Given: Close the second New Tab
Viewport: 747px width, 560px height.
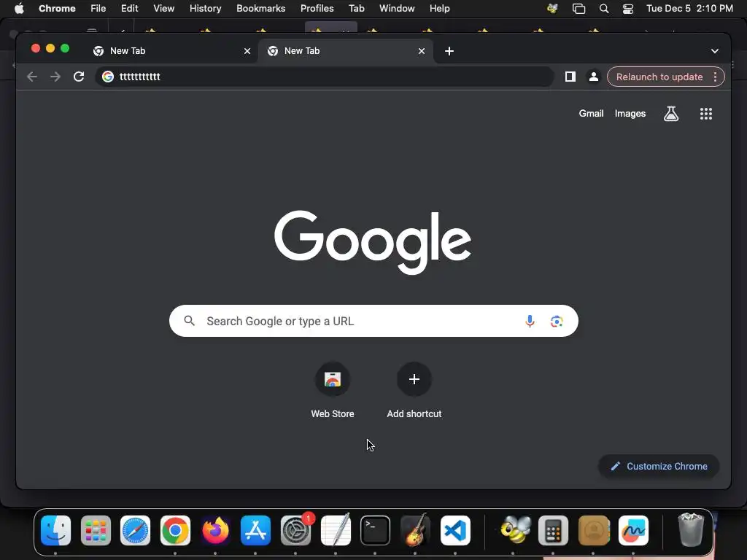Looking at the screenshot, I should [422, 51].
